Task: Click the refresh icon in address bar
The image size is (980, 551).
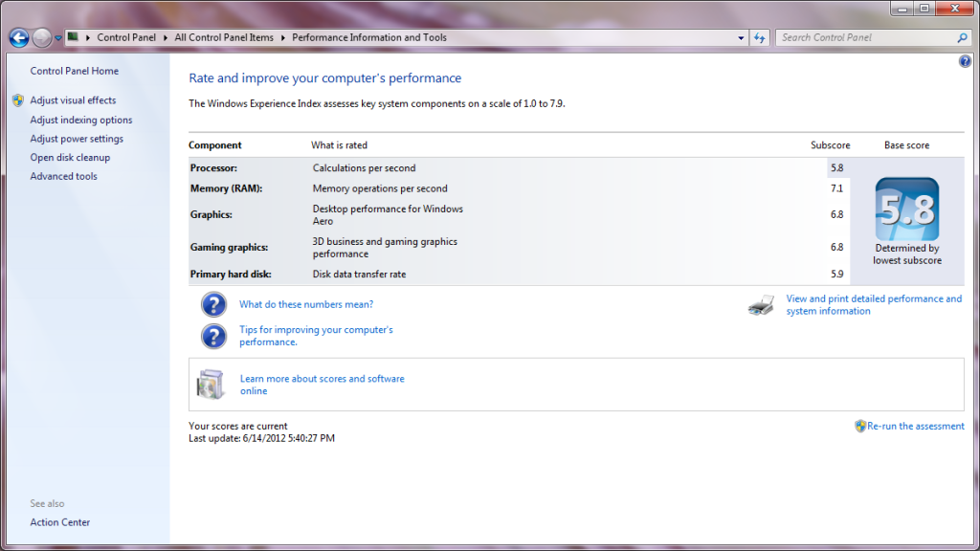Action: pyautogui.click(x=760, y=38)
